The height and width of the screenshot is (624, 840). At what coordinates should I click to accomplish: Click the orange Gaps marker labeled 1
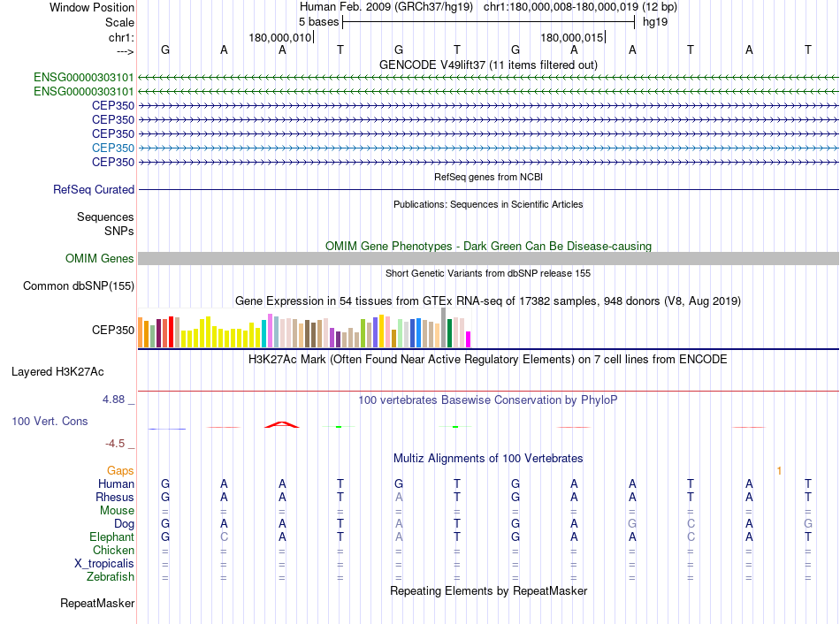click(779, 471)
